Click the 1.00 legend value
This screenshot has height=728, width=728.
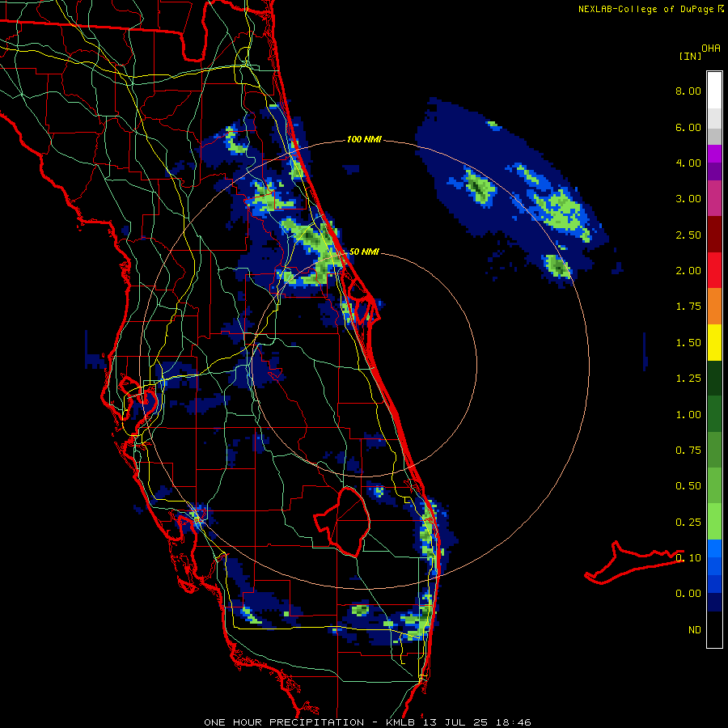pyautogui.click(x=688, y=415)
